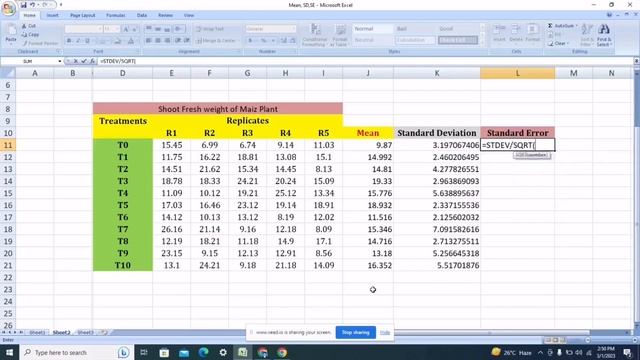
Task: Expand the Name Box dropdown
Action: (60, 61)
